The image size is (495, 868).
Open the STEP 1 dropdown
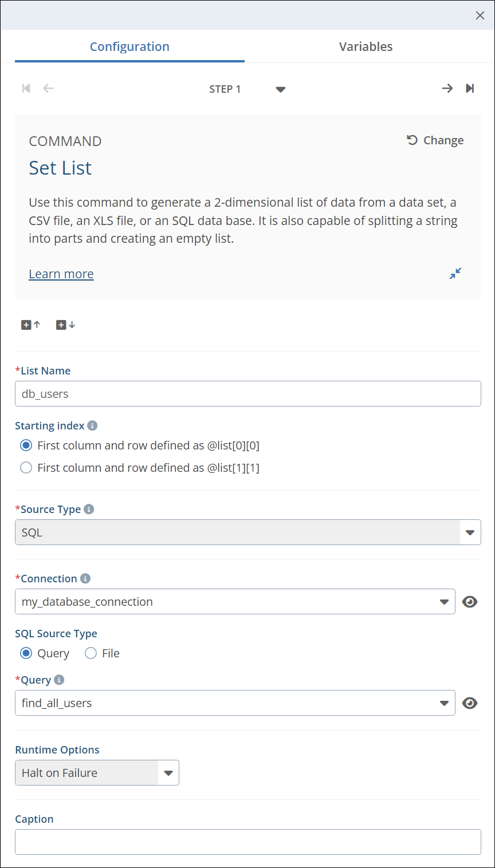click(x=280, y=89)
